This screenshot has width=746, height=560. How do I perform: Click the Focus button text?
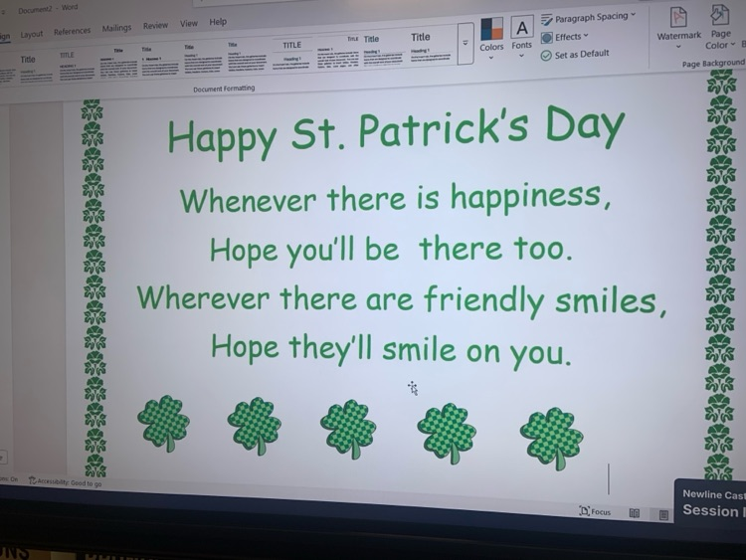(x=601, y=512)
